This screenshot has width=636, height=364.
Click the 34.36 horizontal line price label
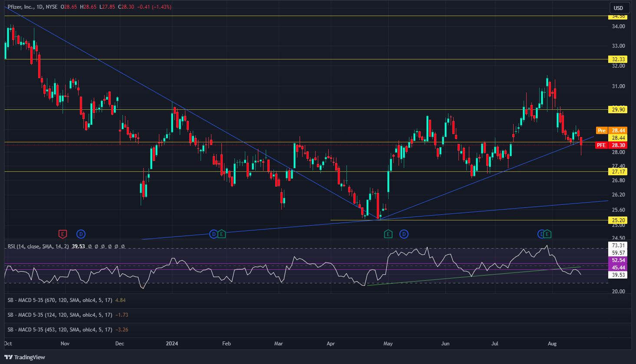pos(619,16)
